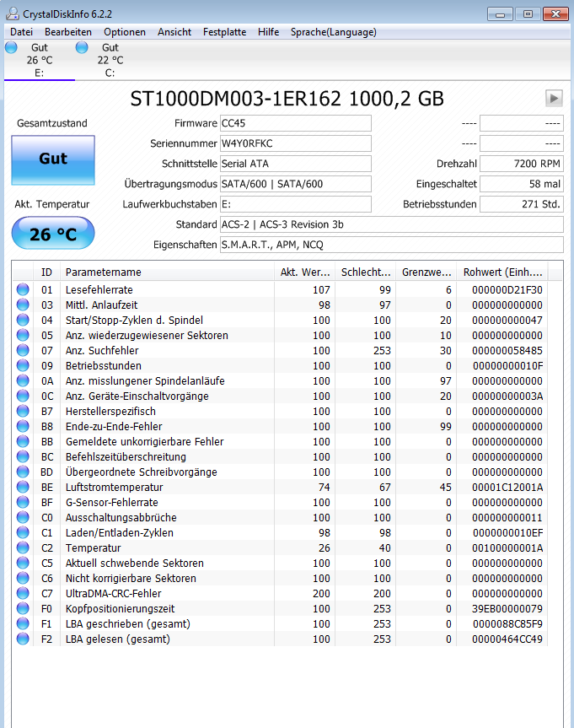
Task: Open the Sprache(Language) menu
Action: tap(334, 32)
